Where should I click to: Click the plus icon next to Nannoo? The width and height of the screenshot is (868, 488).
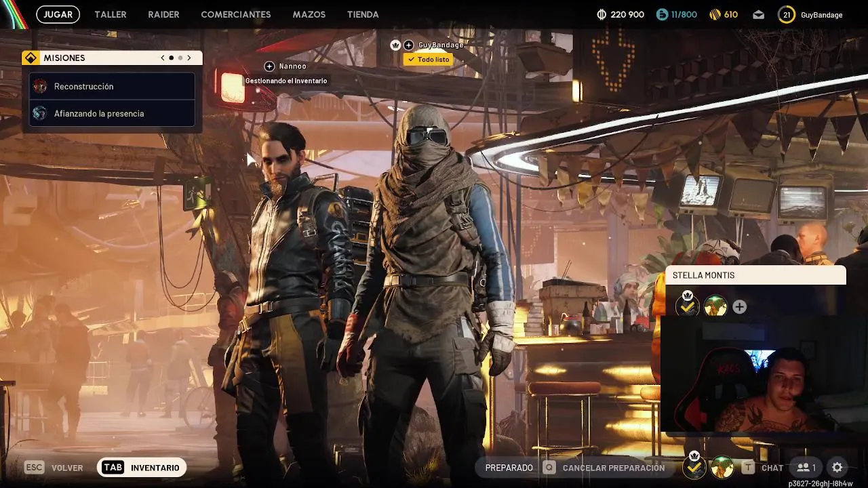269,66
